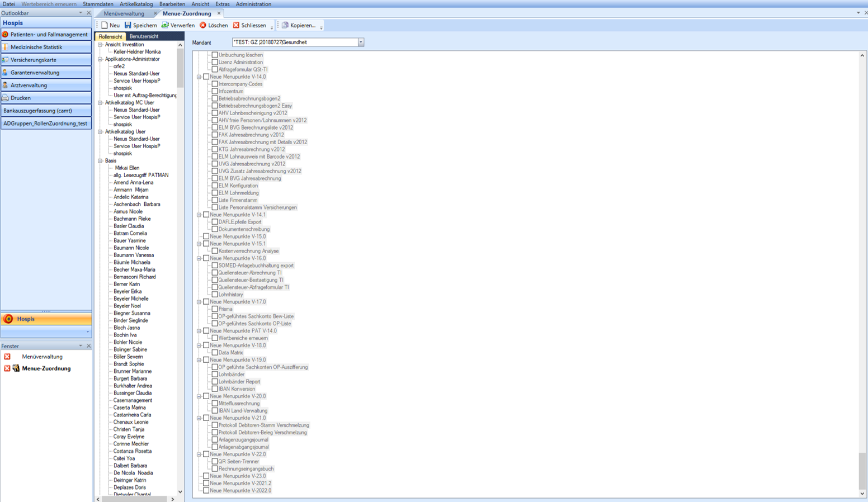The image size is (868, 502).
Task: Open ADGruppen_RollenZuordnung_test from the sidebar
Action: 46,124
